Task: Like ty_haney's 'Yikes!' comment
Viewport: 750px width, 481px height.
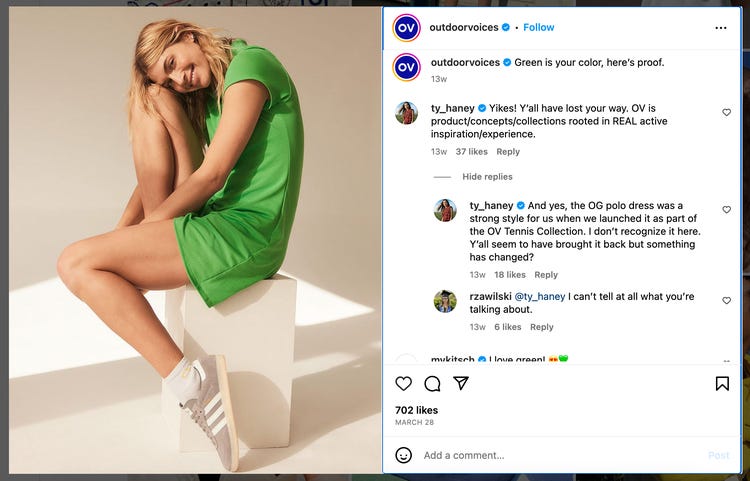Action: pos(727,113)
